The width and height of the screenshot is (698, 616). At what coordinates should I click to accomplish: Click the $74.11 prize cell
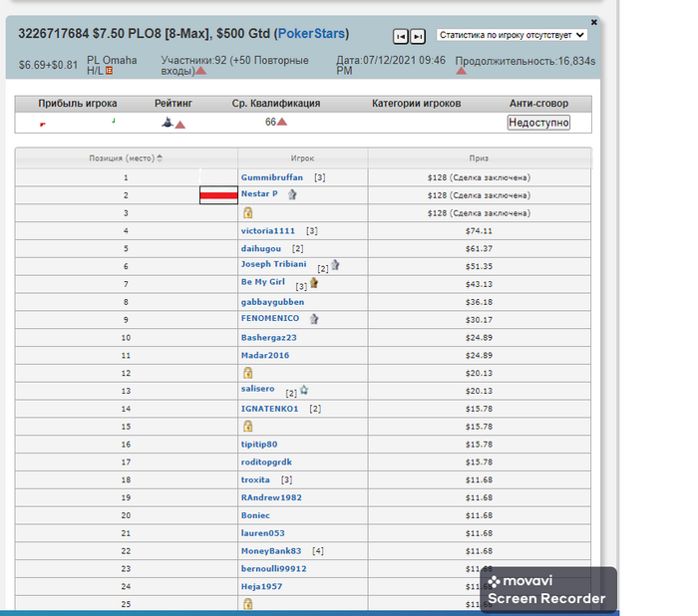[x=479, y=231]
